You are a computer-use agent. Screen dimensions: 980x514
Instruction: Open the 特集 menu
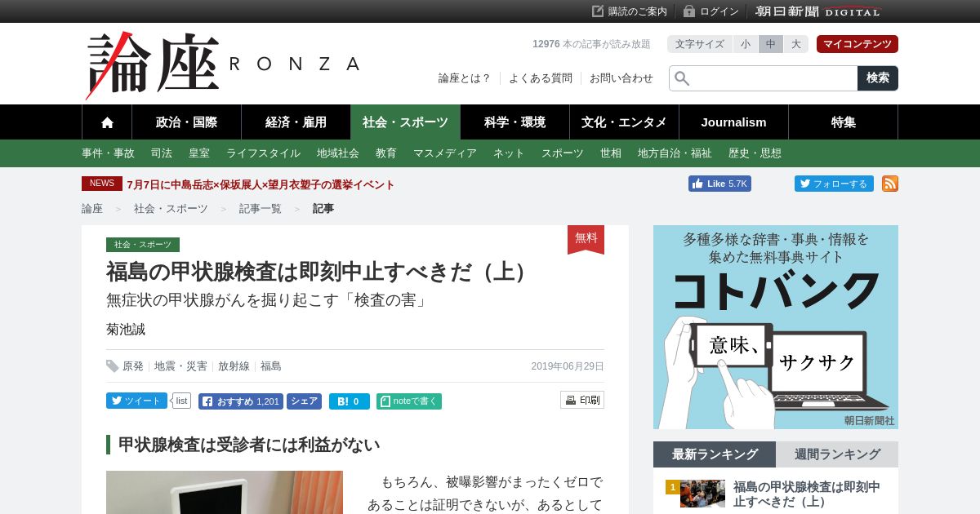pyautogui.click(x=843, y=122)
